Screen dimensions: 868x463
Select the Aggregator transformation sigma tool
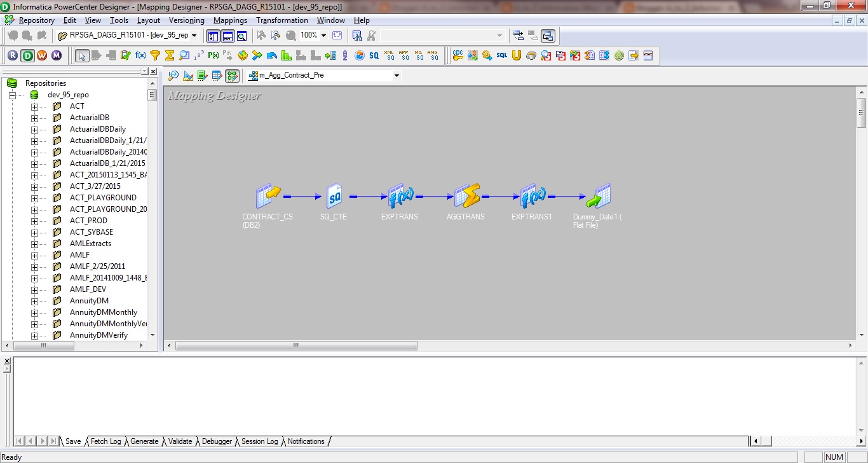(171, 55)
